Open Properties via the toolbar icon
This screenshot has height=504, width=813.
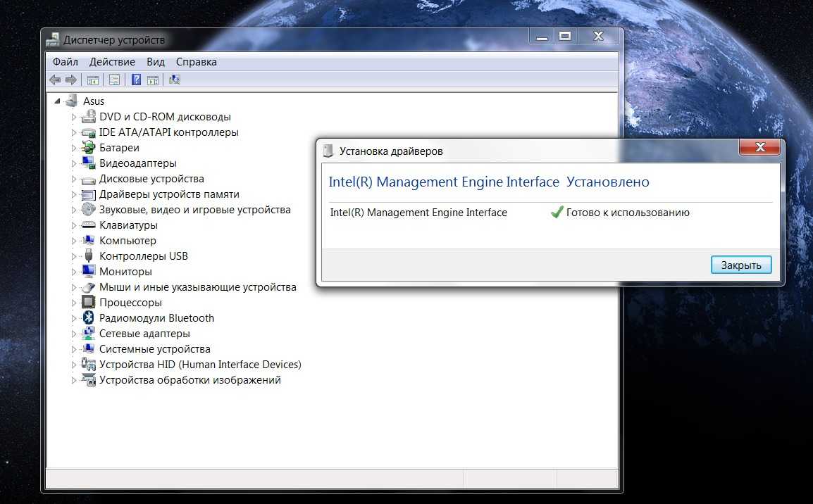point(114,80)
